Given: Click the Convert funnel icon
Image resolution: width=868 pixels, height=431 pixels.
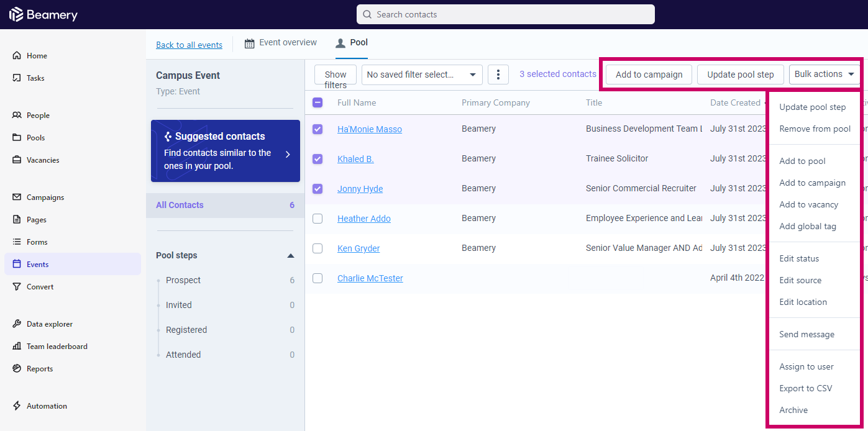Looking at the screenshot, I should (17, 287).
